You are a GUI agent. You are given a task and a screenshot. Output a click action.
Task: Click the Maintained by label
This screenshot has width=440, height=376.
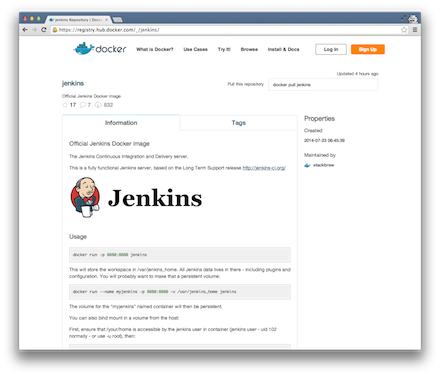point(320,155)
